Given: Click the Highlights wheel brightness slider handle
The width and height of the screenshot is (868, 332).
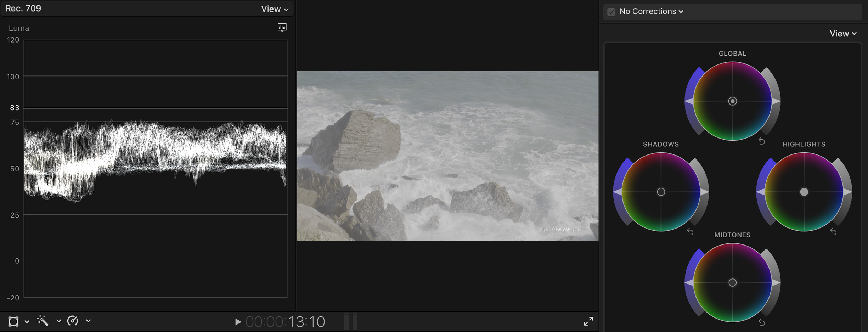Looking at the screenshot, I should tap(848, 192).
